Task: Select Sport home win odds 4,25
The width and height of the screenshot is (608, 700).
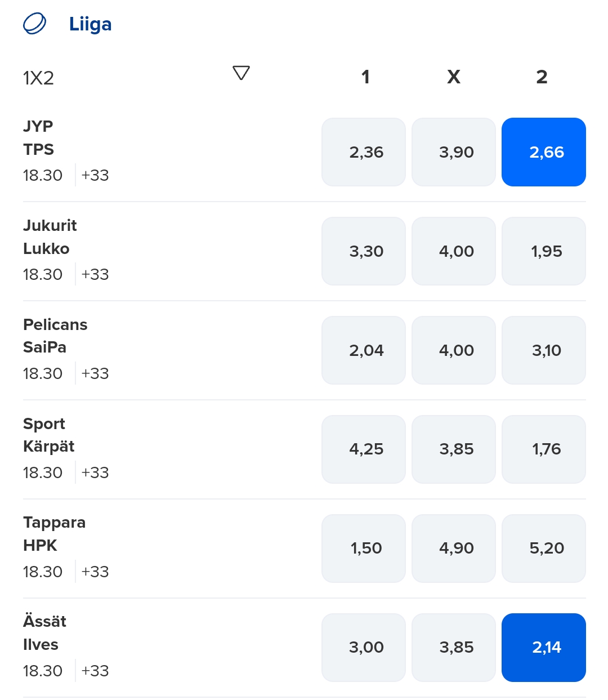Action: (x=364, y=449)
